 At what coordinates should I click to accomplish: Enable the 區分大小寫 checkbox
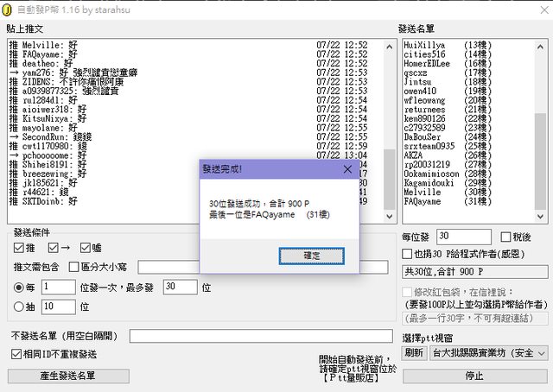click(73, 268)
